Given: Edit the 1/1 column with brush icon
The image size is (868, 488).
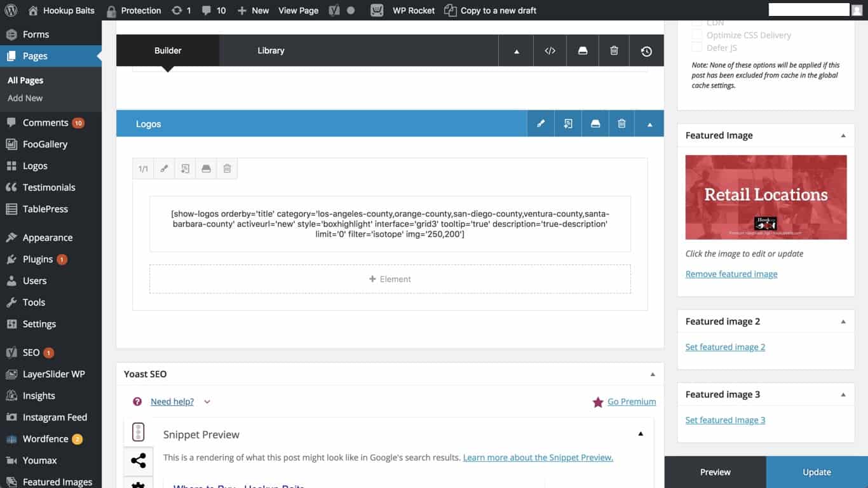Looking at the screenshot, I should [164, 169].
